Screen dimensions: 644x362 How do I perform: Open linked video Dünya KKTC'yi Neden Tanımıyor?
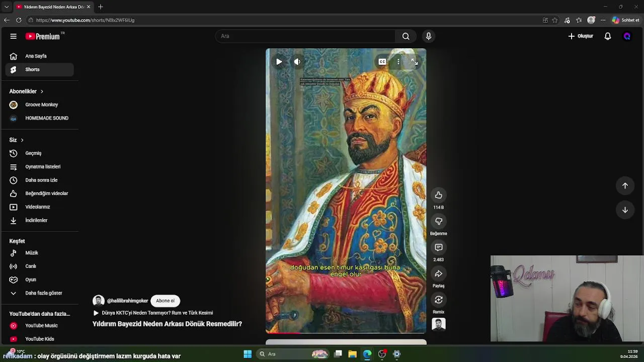153,313
